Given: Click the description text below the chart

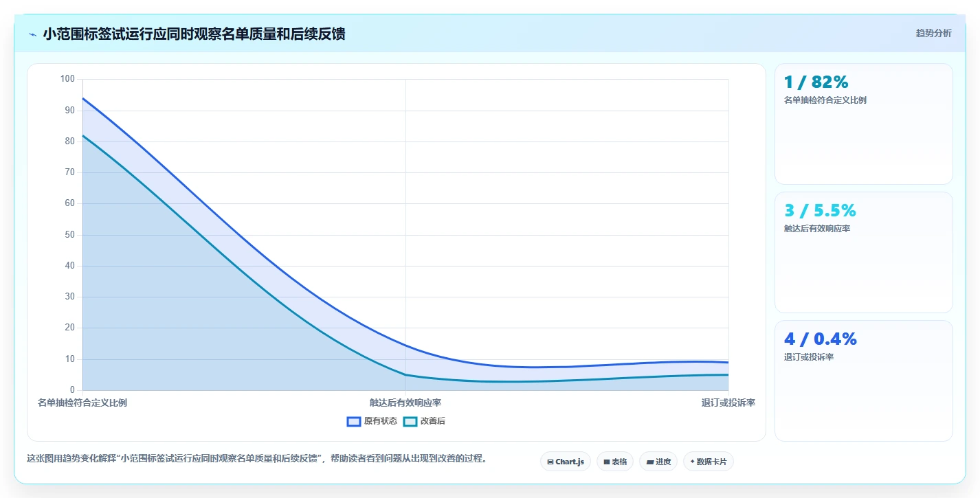Looking at the screenshot, I should [258, 458].
